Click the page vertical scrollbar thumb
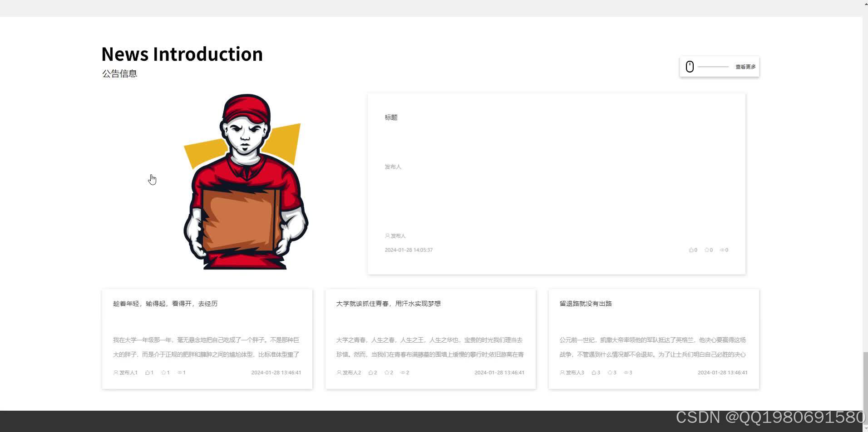Image resolution: width=868 pixels, height=432 pixels. (865, 388)
